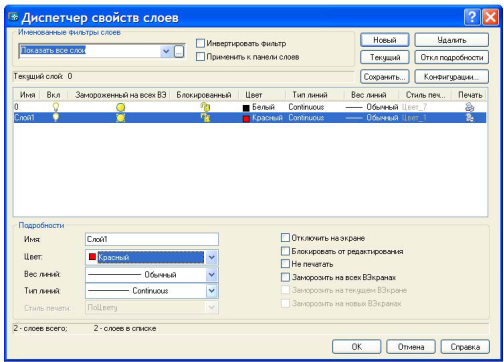This screenshot has width=504, height=362.
Task: Sort by the Стиль печ.. column header
Action: (425, 95)
